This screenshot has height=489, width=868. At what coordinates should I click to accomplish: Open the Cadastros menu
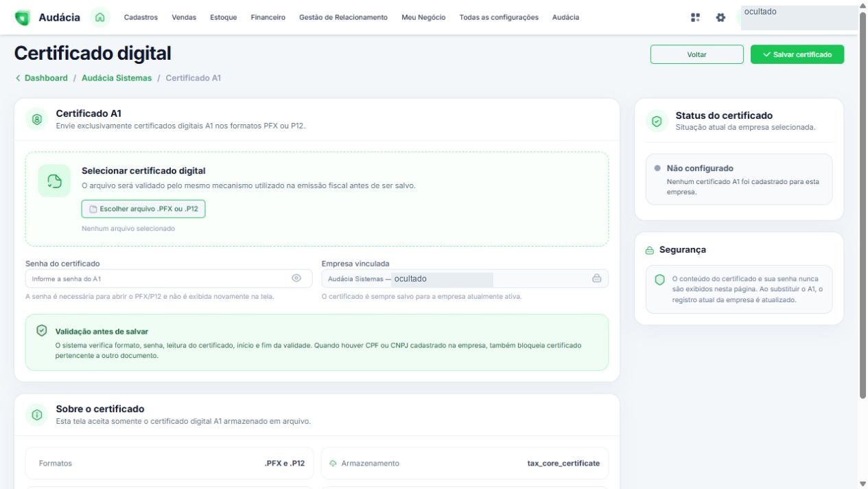(141, 17)
